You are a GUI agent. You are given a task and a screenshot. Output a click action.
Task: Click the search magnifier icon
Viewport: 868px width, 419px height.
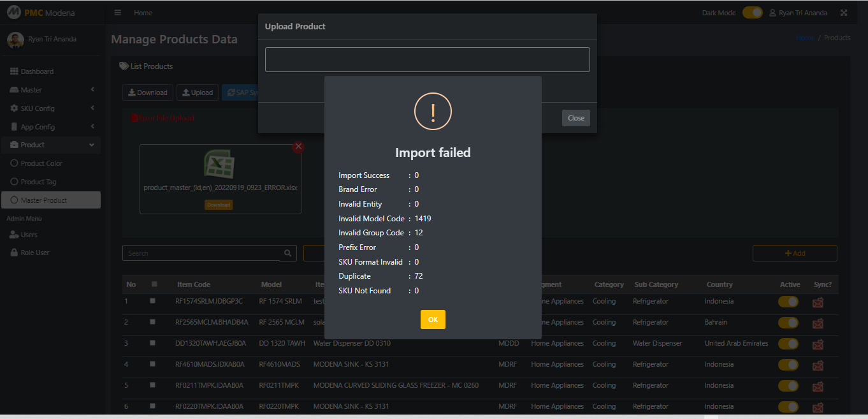pos(288,253)
